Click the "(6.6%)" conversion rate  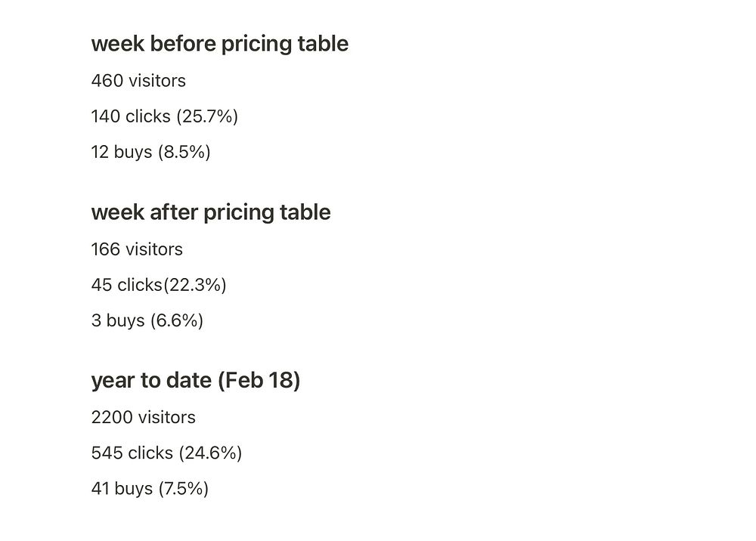pos(177,320)
